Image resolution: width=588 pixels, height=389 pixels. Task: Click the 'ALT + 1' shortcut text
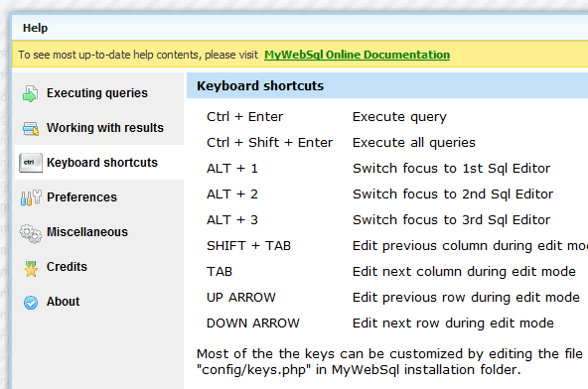[232, 169]
